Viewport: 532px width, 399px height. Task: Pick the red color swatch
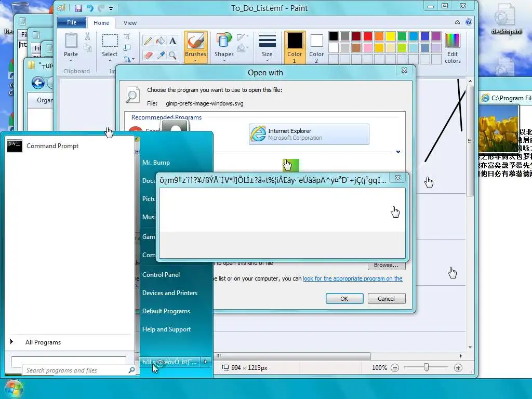(x=368, y=36)
